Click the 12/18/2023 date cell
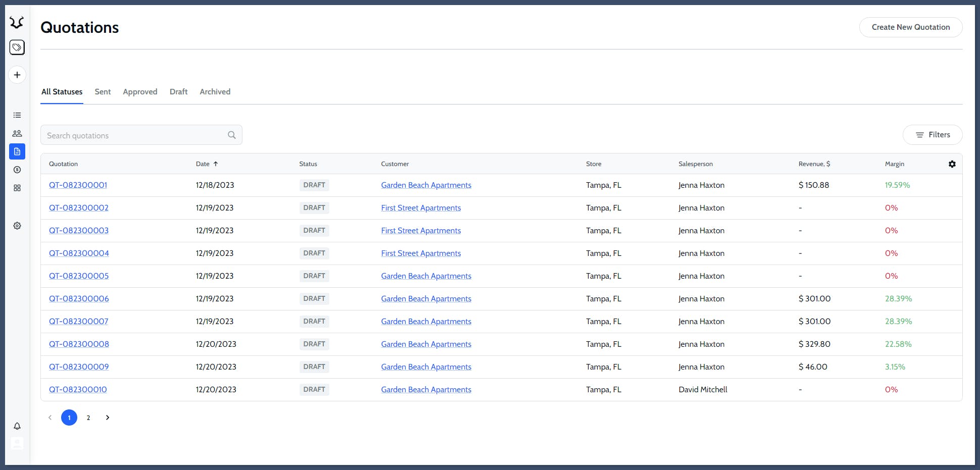The width and height of the screenshot is (980, 470). [215, 185]
